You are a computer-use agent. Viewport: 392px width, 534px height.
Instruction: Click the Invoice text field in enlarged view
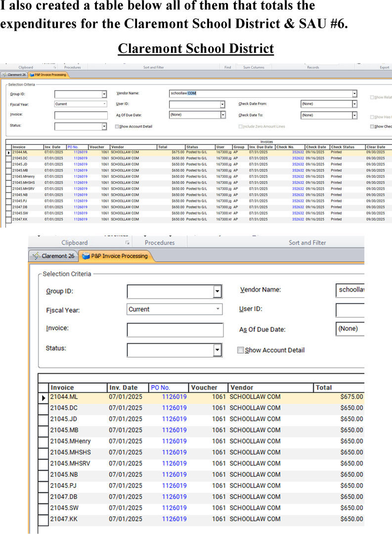(x=174, y=330)
